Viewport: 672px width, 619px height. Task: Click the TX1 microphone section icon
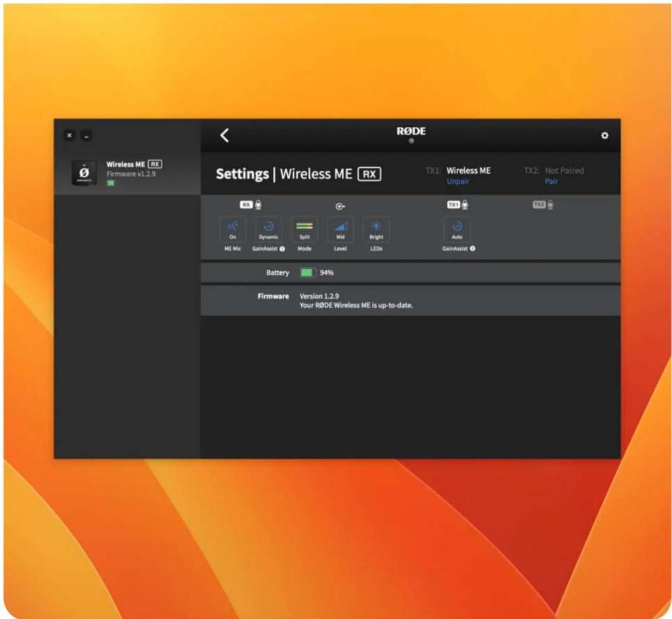pos(458,205)
